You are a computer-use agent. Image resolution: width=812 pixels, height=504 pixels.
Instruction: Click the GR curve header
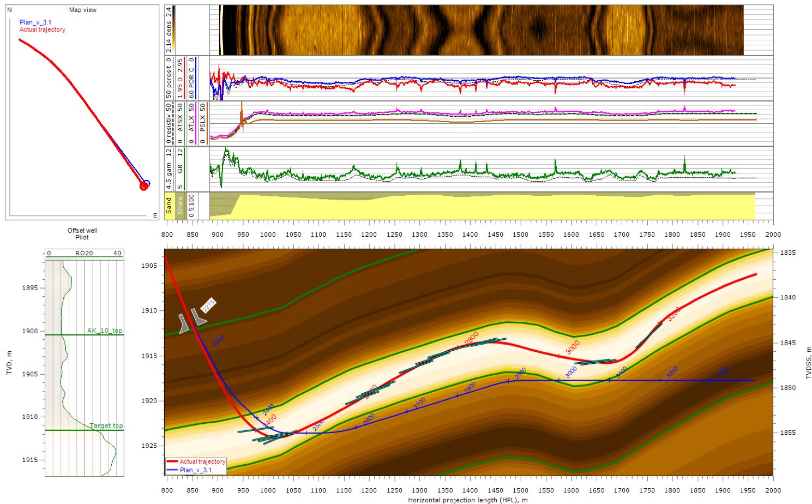pos(181,169)
